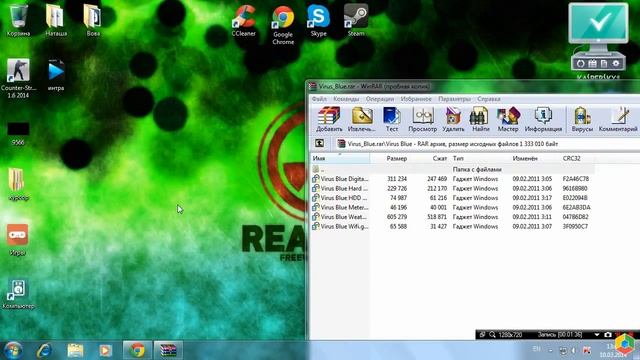Select the Компьютер desktop icon

pyautogui.click(x=18, y=294)
